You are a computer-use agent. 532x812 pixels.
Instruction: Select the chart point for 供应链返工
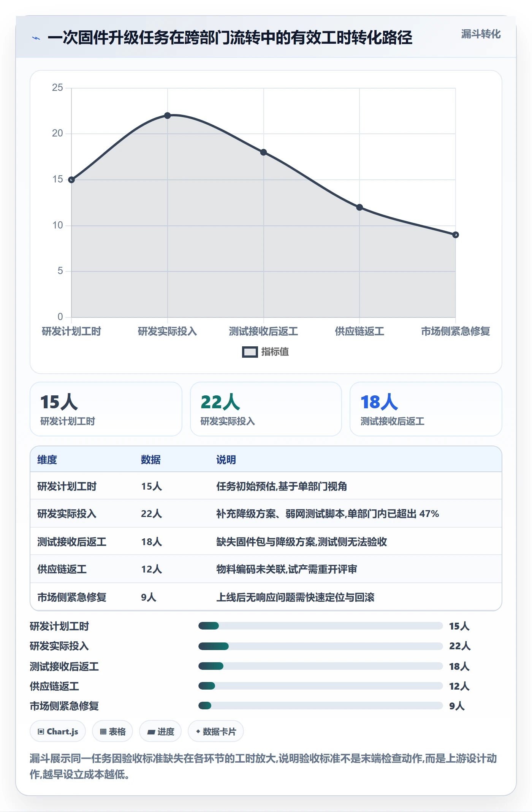click(x=359, y=207)
